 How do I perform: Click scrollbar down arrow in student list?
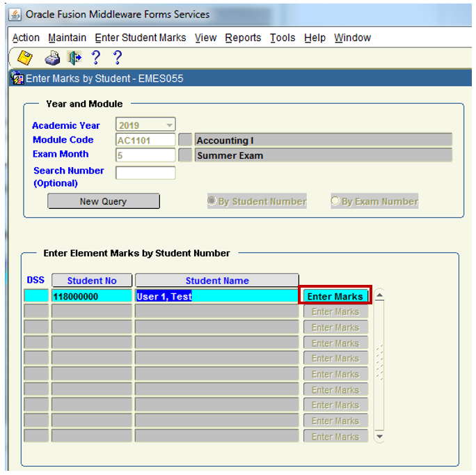pyautogui.click(x=379, y=437)
